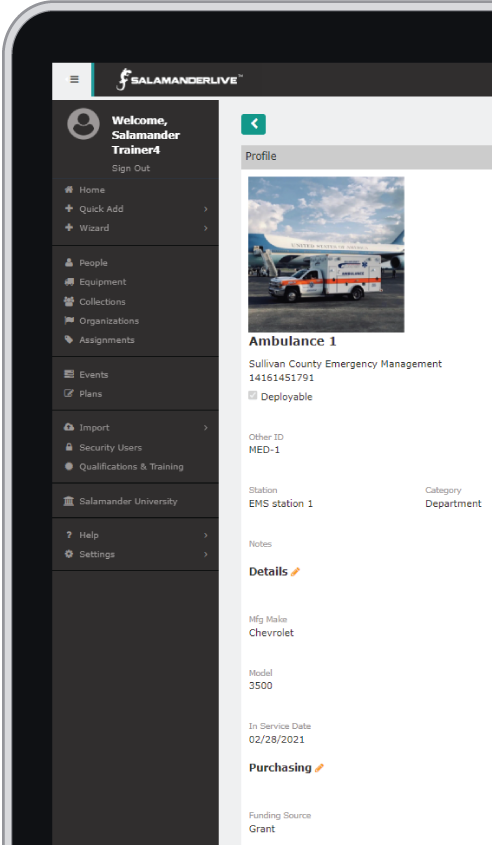Click the Chevrolet Mfg Make value
This screenshot has width=492, height=845.
[271, 633]
